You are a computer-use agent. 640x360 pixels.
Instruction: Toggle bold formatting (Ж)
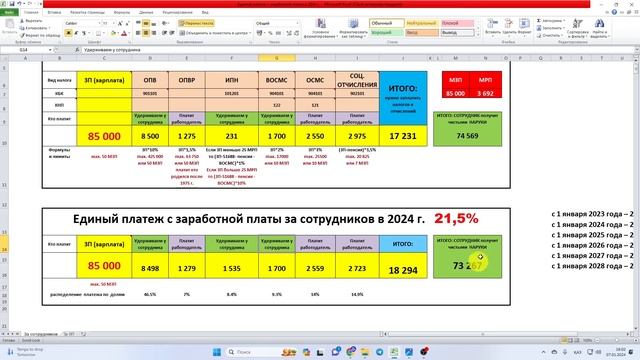click(68, 33)
